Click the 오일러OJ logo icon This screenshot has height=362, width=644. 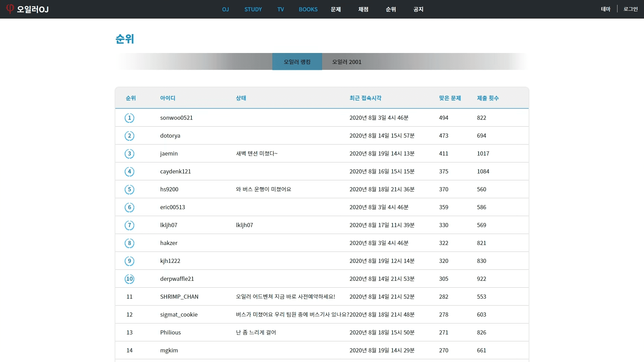coord(10,9)
